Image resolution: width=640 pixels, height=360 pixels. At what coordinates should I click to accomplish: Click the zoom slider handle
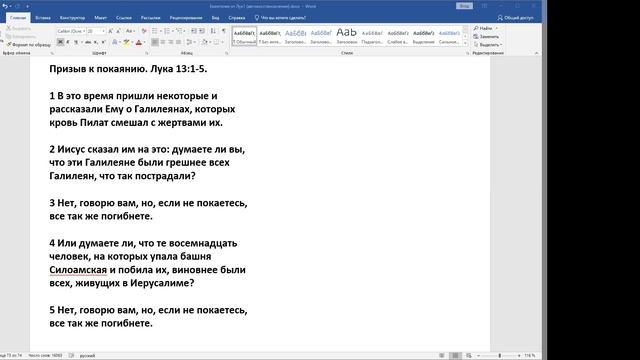tap(499, 356)
